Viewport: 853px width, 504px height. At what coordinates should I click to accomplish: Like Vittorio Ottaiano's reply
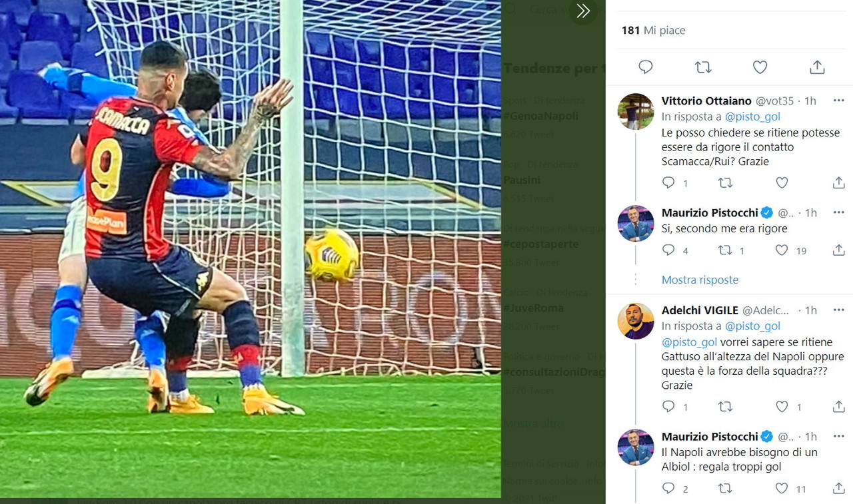[782, 182]
